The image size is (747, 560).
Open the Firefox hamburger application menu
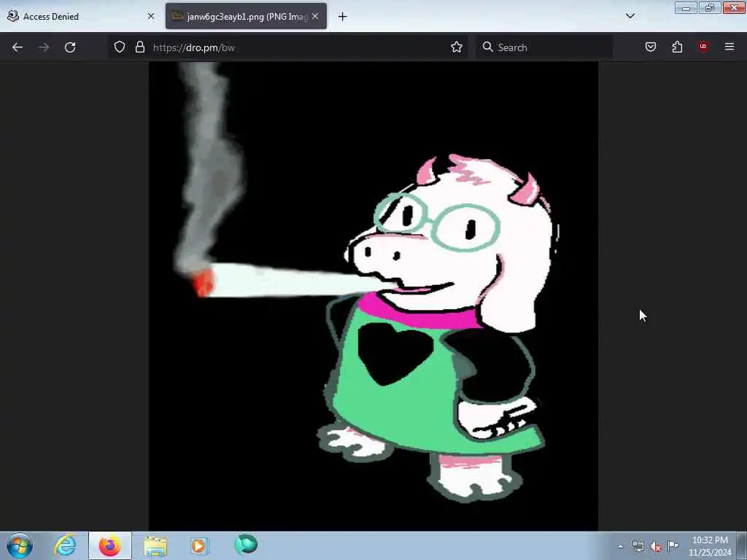[x=729, y=47]
